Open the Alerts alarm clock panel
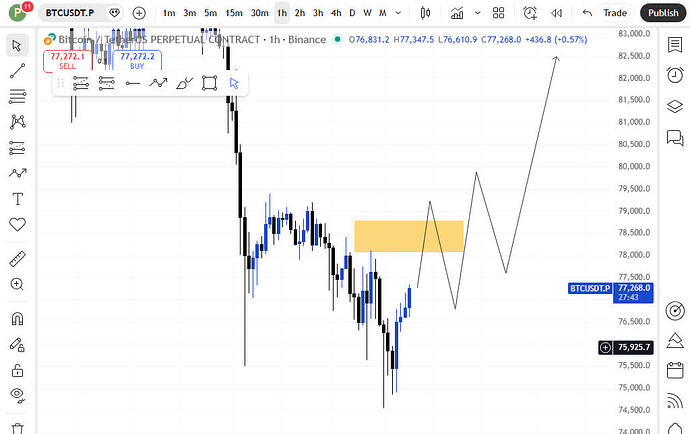Image resolution: width=690 pixels, height=434 pixels. [674, 76]
